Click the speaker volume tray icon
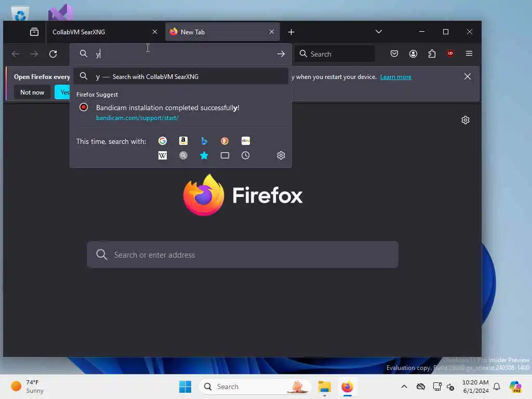The image size is (532, 399). click(x=450, y=387)
